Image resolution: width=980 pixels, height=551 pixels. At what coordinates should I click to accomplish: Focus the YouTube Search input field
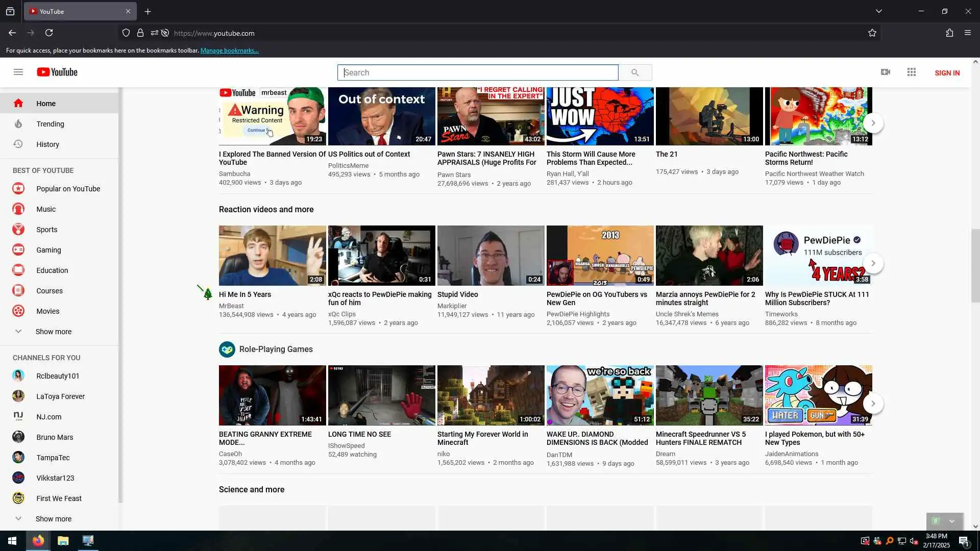478,72
